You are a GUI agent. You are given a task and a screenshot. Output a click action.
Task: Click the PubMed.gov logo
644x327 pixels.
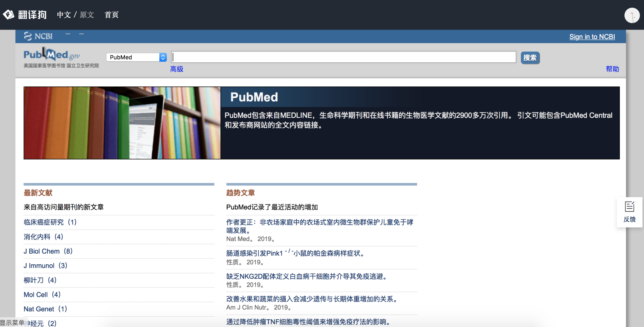tap(52, 55)
